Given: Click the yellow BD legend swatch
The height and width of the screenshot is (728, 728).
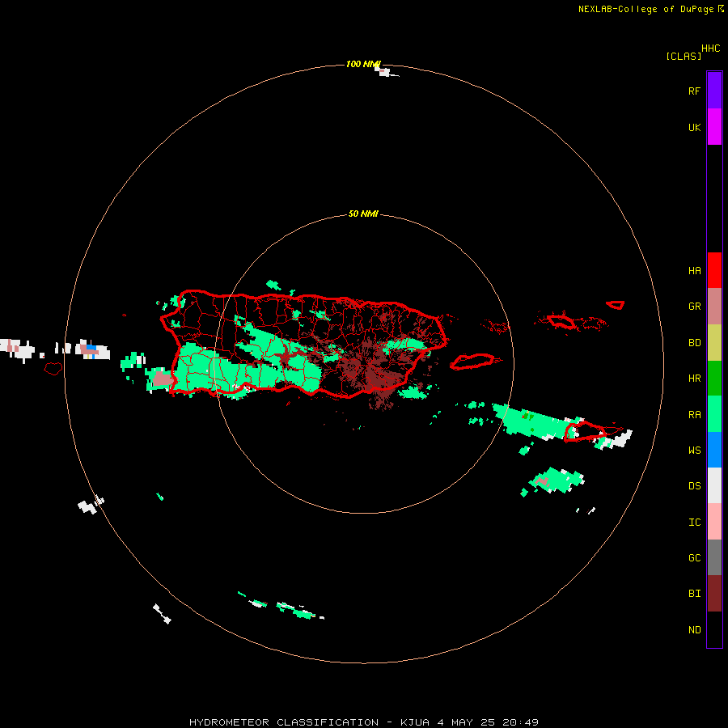Looking at the screenshot, I should click(x=714, y=342).
